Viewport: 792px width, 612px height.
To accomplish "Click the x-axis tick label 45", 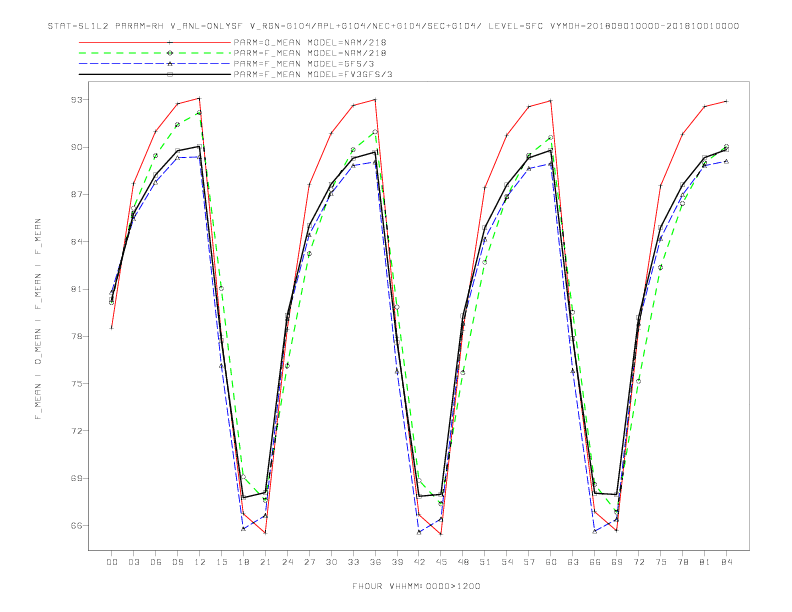I will coord(441,562).
